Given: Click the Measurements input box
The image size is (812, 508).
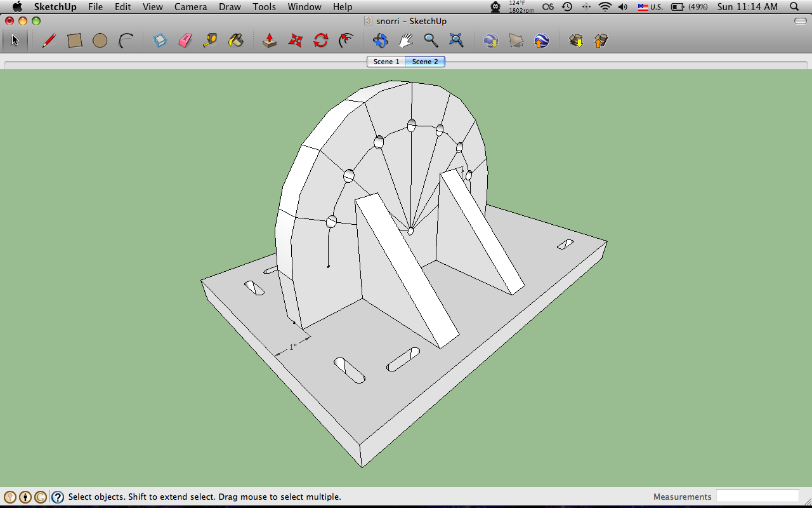Looking at the screenshot, I should pos(757,496).
